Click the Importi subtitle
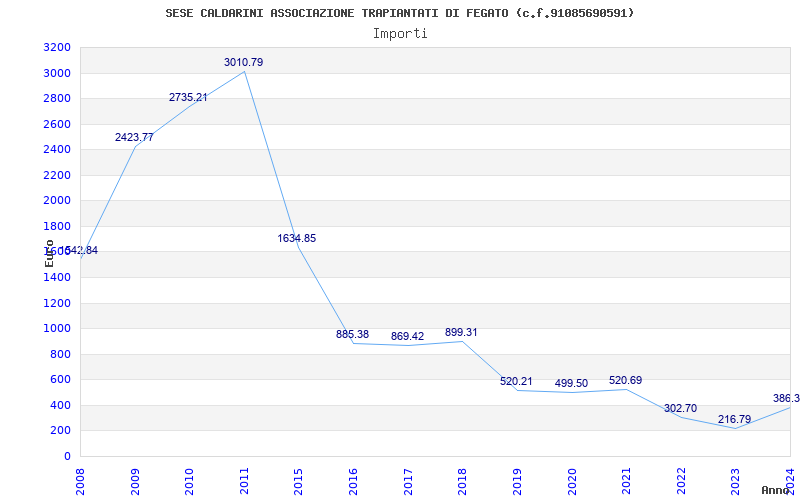Viewport: 800px width, 500px height. pyautogui.click(x=400, y=34)
